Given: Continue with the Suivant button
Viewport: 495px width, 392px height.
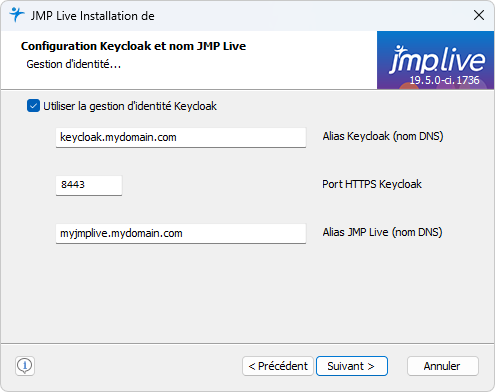Looking at the screenshot, I should coord(352,366).
